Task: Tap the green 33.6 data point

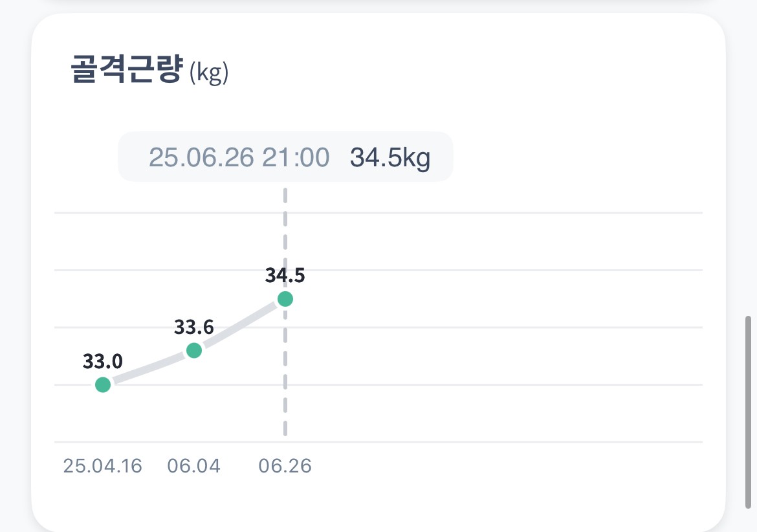Action: pyautogui.click(x=194, y=350)
